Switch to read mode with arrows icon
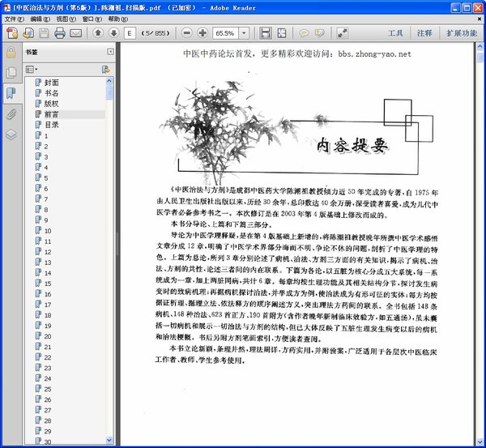The height and width of the screenshot is (448, 486). 343,33
